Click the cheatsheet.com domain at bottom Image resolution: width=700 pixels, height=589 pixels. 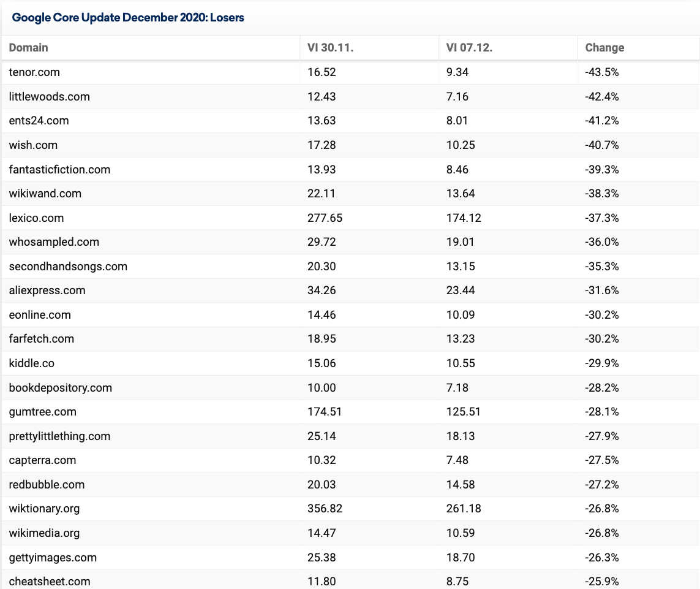pyautogui.click(x=50, y=582)
